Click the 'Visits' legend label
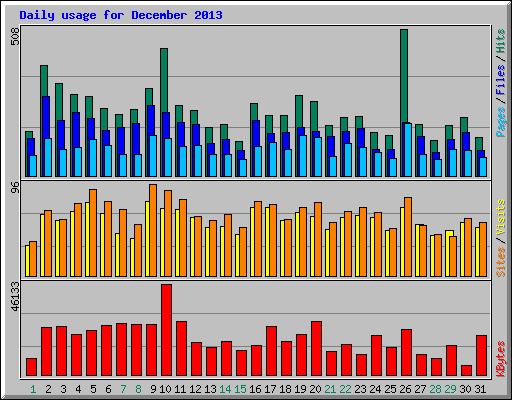Image resolution: width=512 pixels, height=400 pixels. tap(500, 217)
